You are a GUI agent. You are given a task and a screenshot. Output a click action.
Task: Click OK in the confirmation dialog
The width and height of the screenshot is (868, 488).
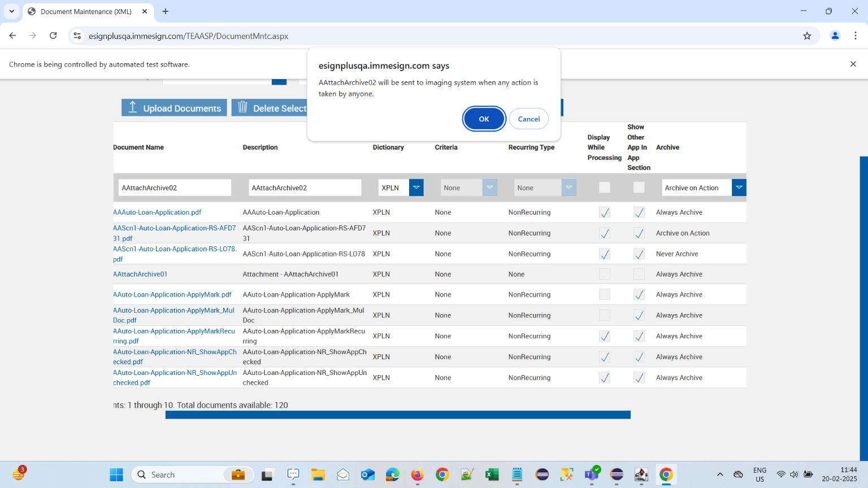click(484, 119)
